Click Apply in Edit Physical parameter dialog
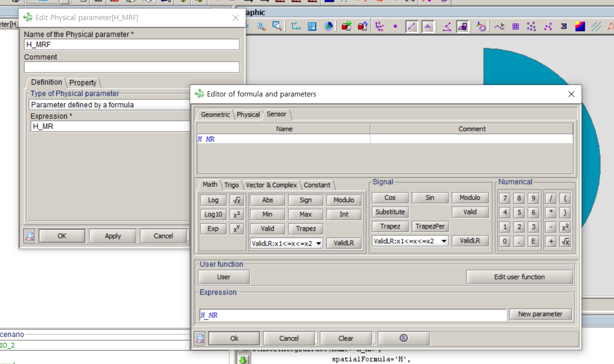The width and height of the screenshot is (614, 364). [113, 236]
